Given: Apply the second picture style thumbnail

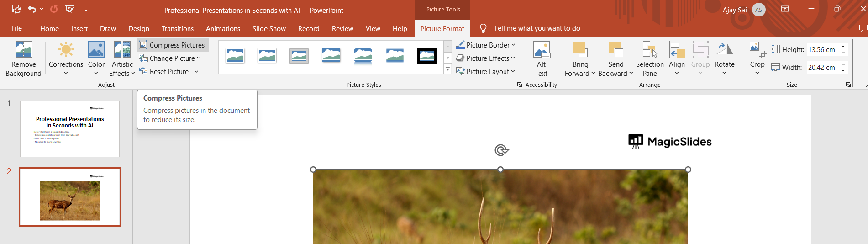Looking at the screenshot, I should (x=267, y=56).
